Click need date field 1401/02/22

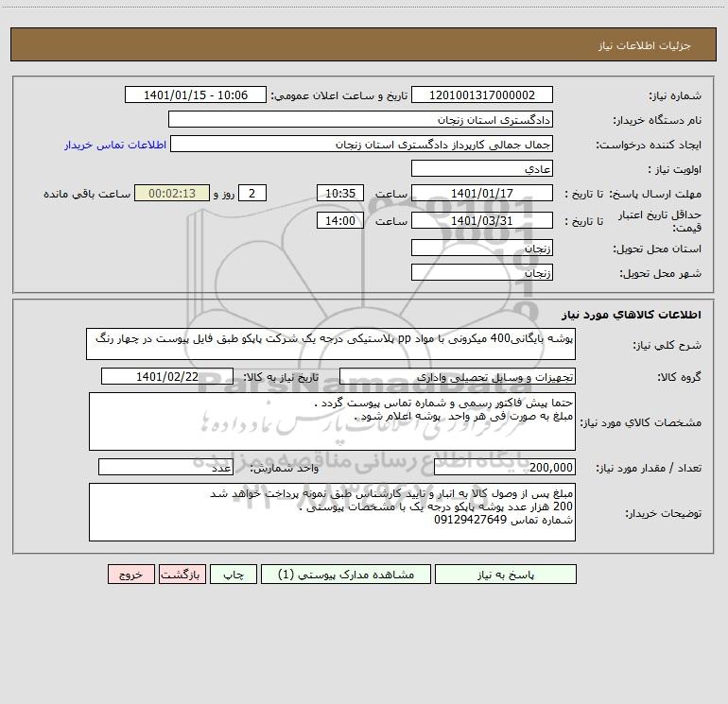coord(167,376)
